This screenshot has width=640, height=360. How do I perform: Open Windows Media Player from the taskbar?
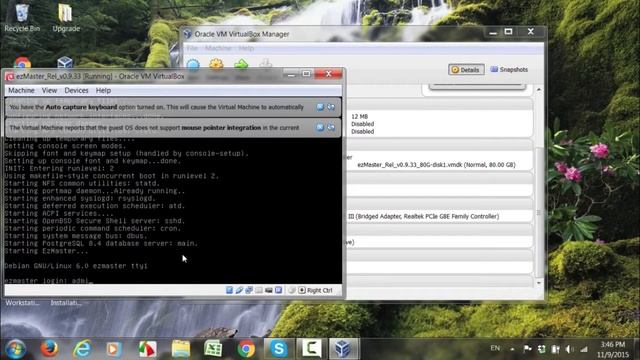pos(114,349)
